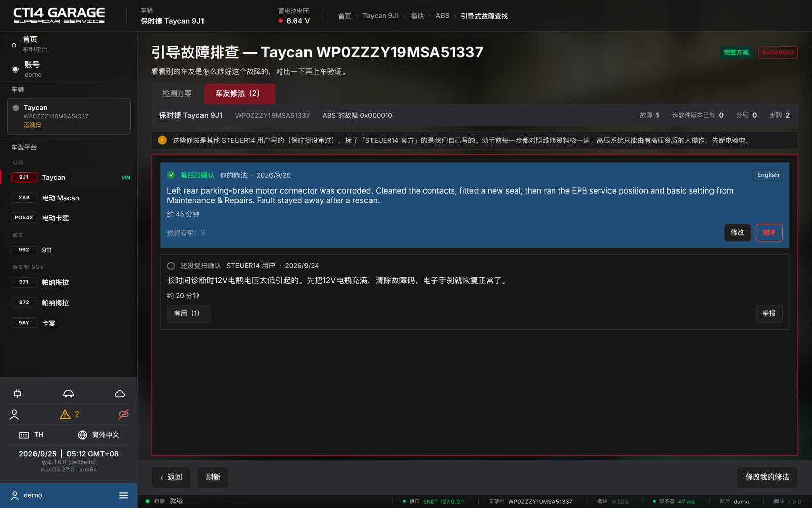This screenshot has height=508, width=812.
Task: Click the ABS 的故障 0x000010 label
Action: coord(357,115)
